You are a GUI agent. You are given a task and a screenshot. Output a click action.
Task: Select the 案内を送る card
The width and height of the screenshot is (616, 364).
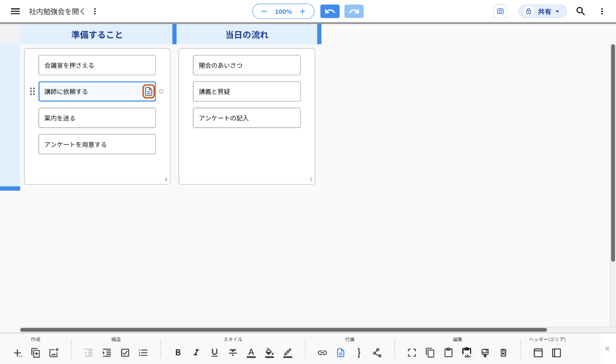point(97,118)
